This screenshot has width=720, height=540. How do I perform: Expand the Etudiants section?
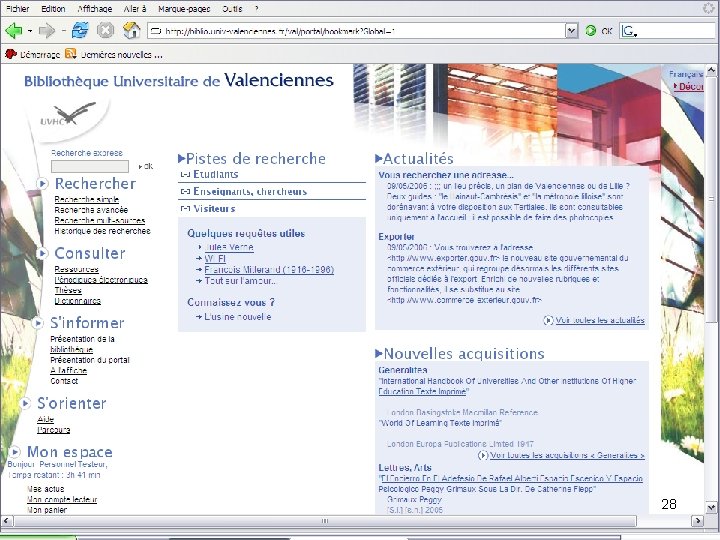[185, 174]
